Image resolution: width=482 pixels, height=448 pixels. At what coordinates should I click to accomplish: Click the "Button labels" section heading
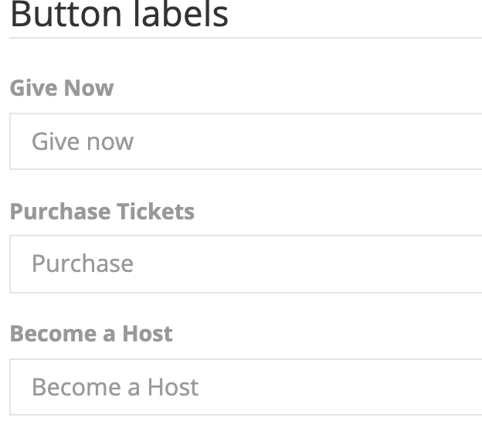[x=119, y=15]
